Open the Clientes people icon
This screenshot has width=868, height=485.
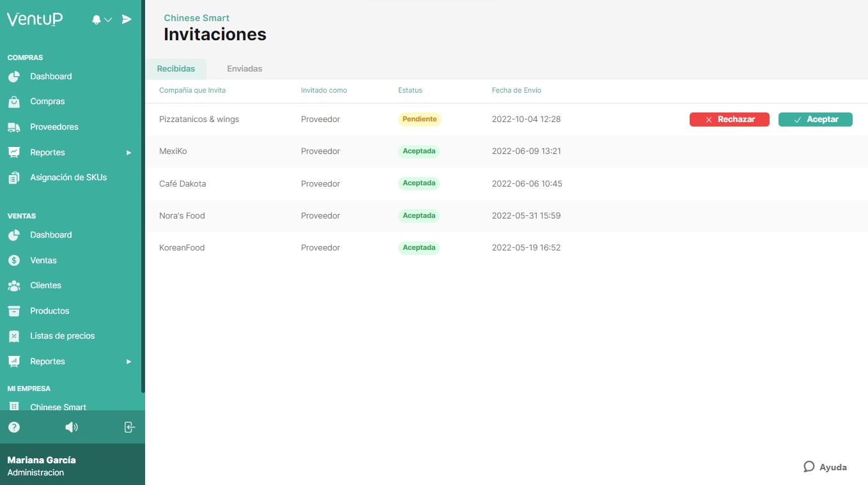point(14,286)
